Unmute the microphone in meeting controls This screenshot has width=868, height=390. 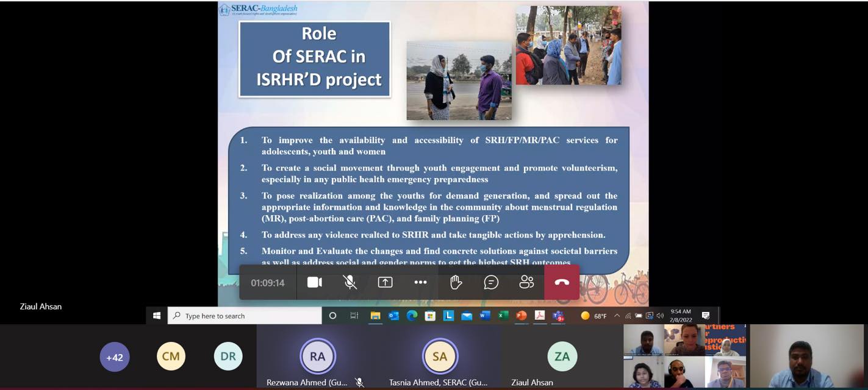pyautogui.click(x=350, y=282)
